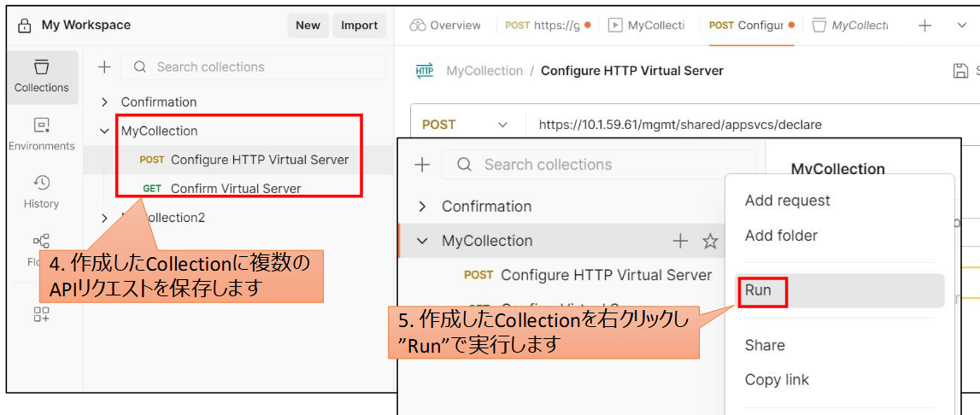Click the save icon near the request title

[960, 71]
